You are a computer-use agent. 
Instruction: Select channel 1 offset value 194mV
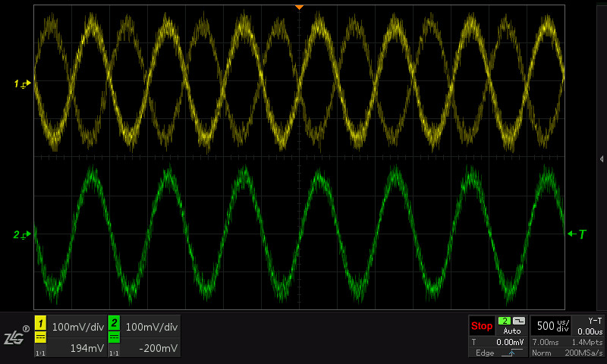tap(87, 348)
